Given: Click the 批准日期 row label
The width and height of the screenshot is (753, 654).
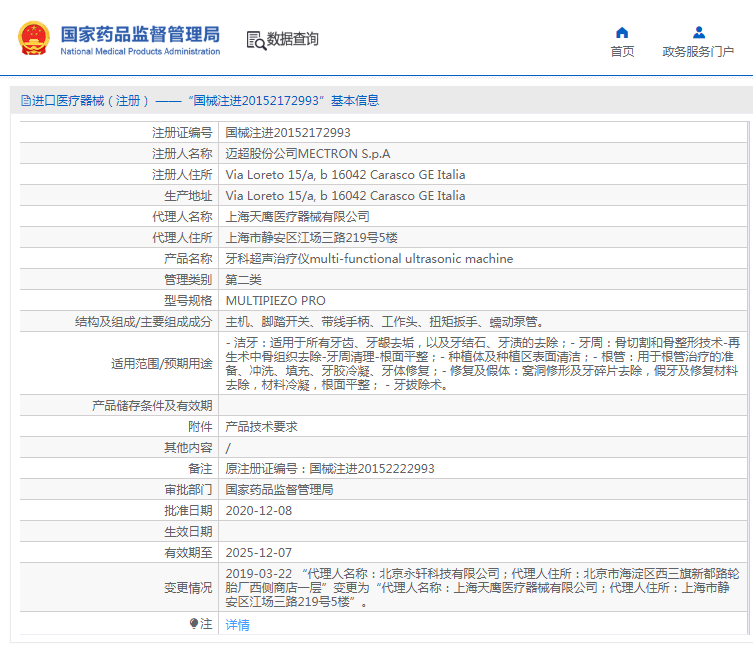Looking at the screenshot, I should pos(188,510).
